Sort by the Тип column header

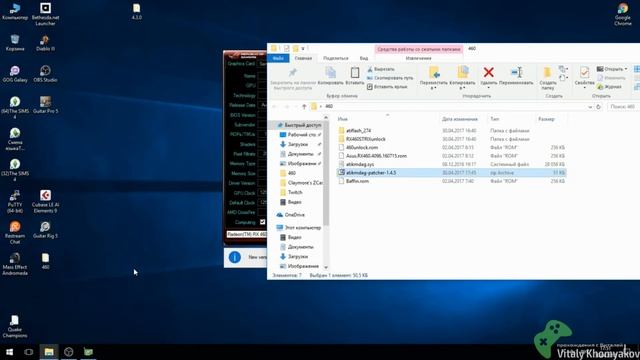[495, 119]
